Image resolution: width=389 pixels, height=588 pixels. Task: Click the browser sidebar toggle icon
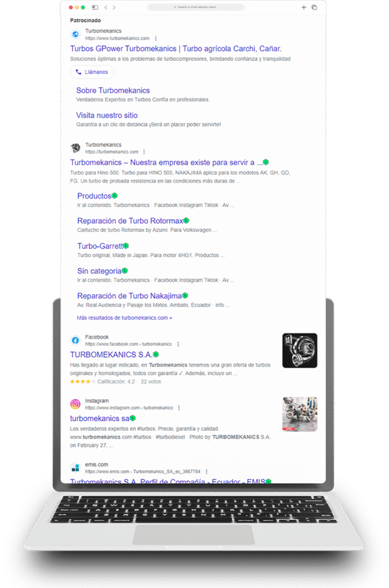click(x=95, y=7)
